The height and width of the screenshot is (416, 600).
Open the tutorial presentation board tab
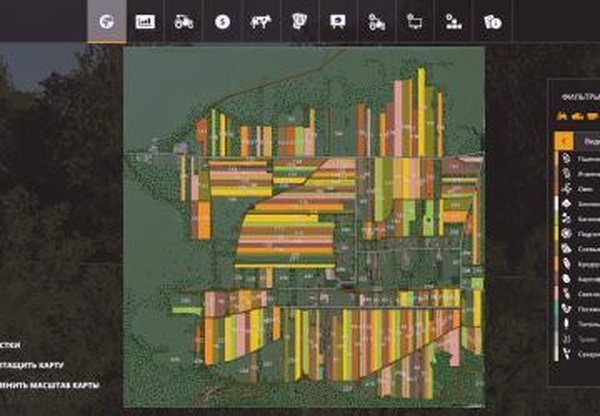[x=338, y=22]
